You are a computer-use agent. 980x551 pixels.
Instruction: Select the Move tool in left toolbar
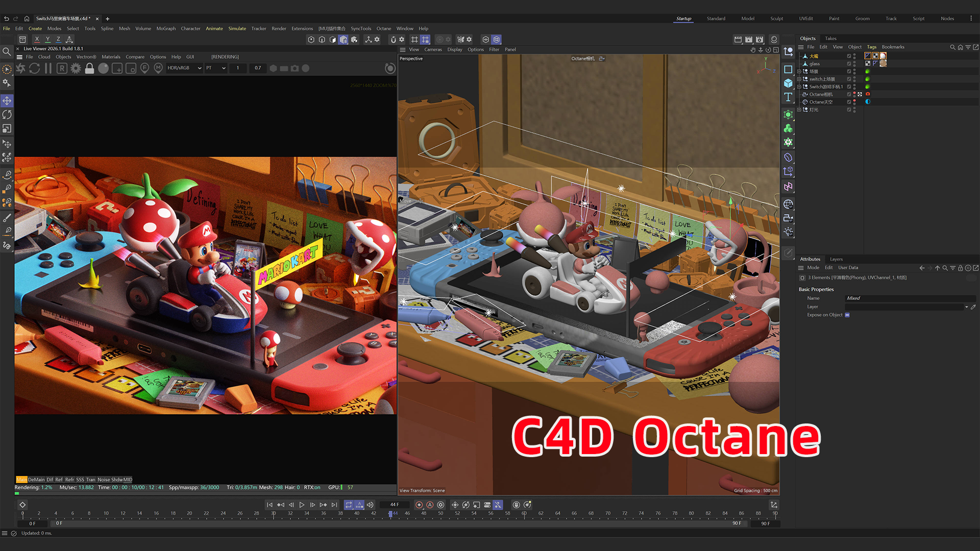7,101
